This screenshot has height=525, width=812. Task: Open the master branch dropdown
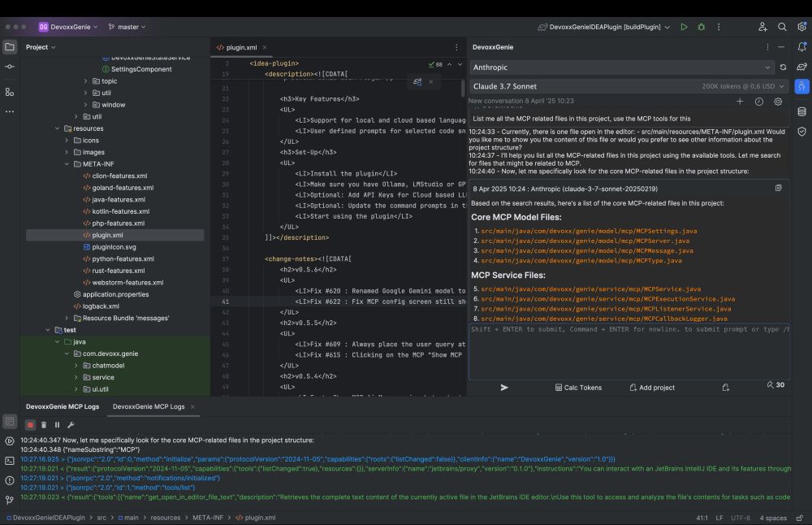coord(127,27)
